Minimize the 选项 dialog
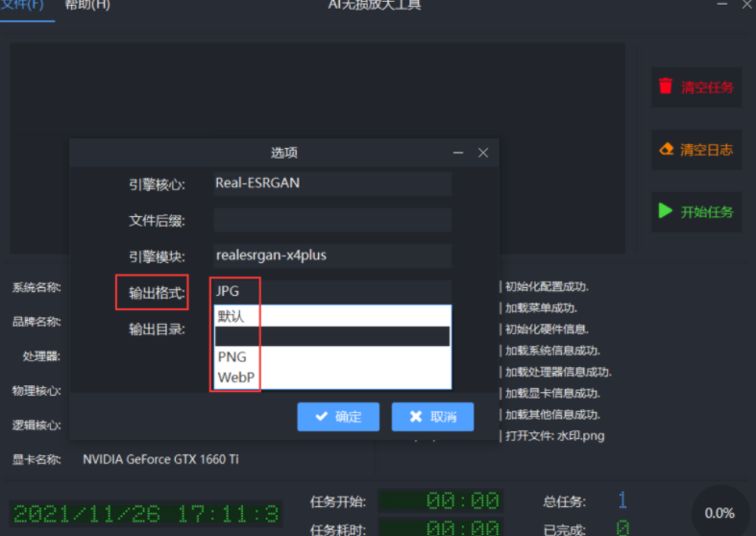 coord(458,153)
